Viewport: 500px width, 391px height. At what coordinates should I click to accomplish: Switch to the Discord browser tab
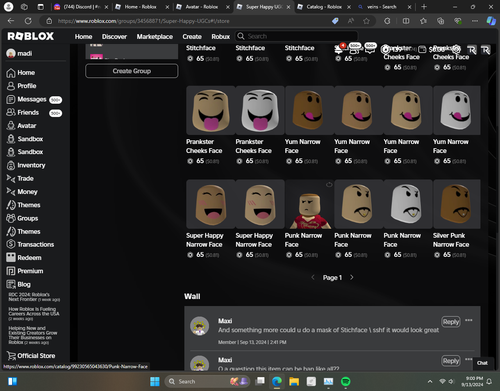click(82, 7)
